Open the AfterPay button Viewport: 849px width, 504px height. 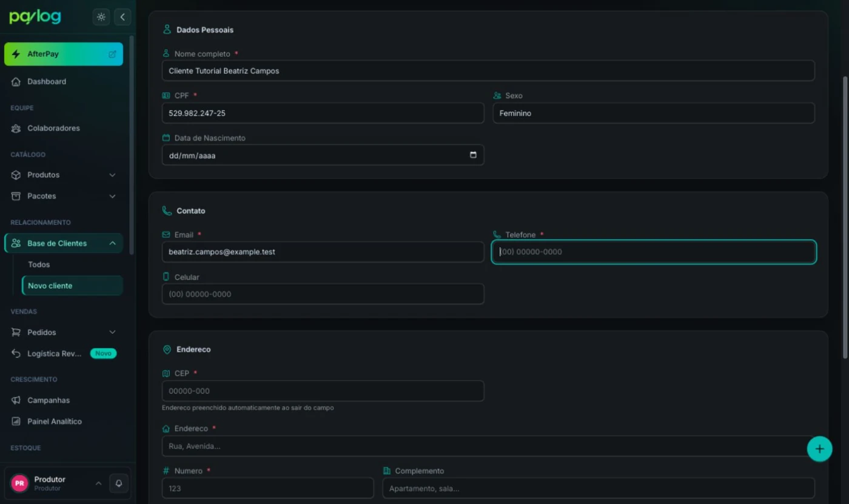pyautogui.click(x=64, y=54)
